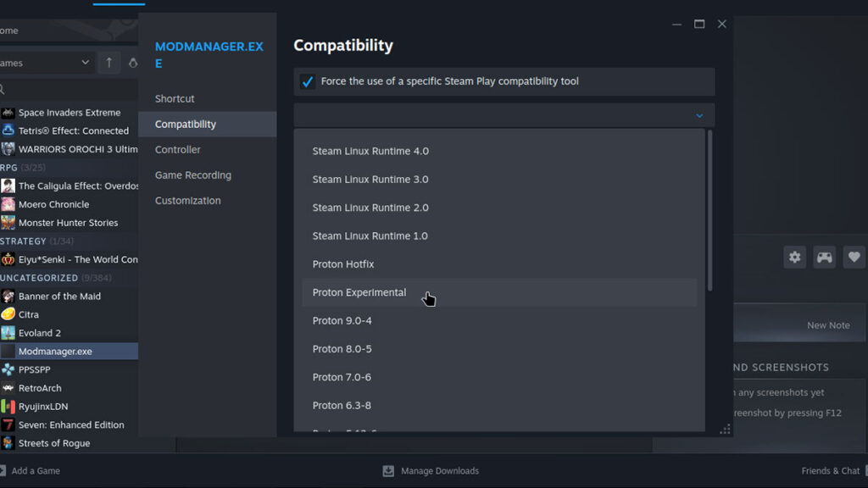Click the dropdown list scrollbar

tap(709, 211)
